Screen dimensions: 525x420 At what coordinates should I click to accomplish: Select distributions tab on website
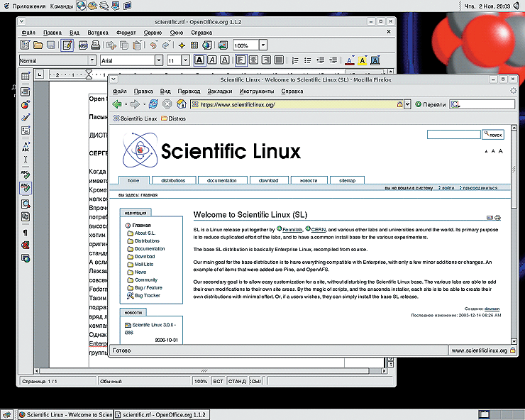coord(173,180)
